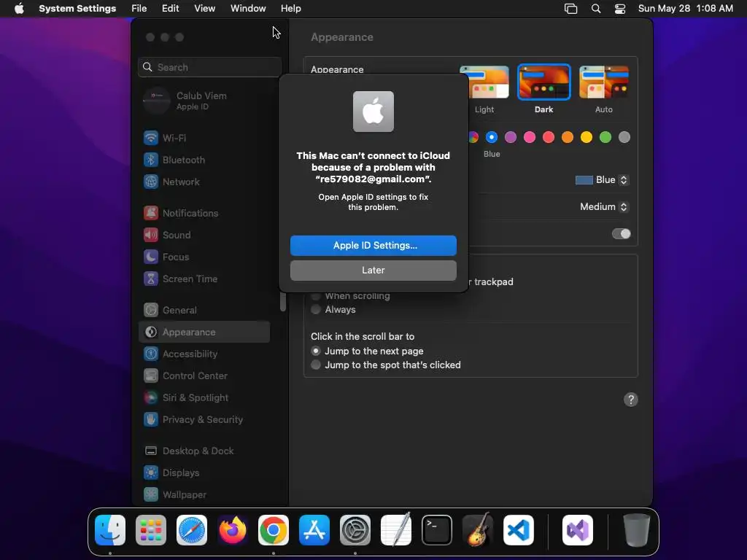Viewport: 747px width, 560px height.
Task: Launch Safari from the Dock
Action: pos(192,530)
